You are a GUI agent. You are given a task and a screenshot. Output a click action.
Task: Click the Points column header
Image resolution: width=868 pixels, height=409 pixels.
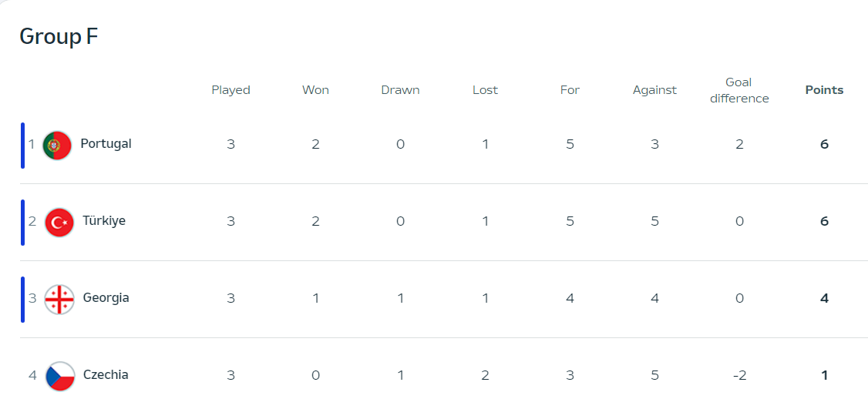pos(824,90)
